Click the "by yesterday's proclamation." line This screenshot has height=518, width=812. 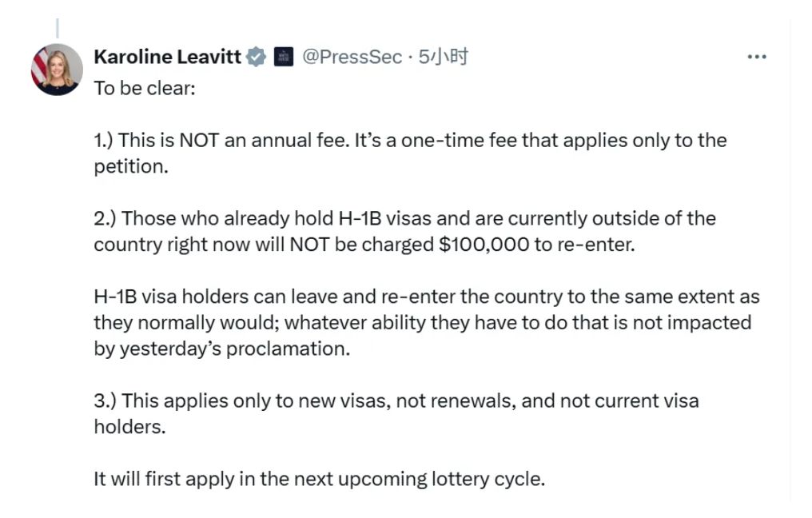(222, 349)
